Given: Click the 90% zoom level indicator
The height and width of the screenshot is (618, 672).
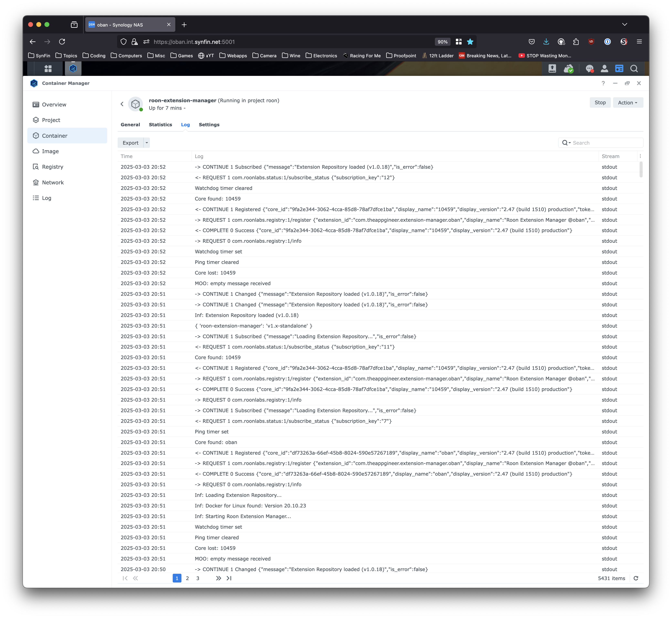Looking at the screenshot, I should (x=442, y=42).
